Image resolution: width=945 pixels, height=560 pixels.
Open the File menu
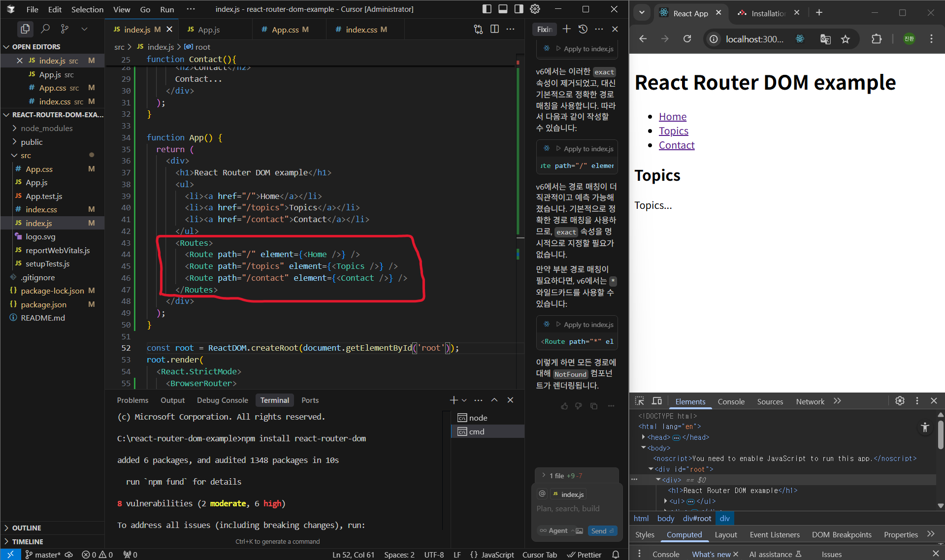(x=33, y=9)
